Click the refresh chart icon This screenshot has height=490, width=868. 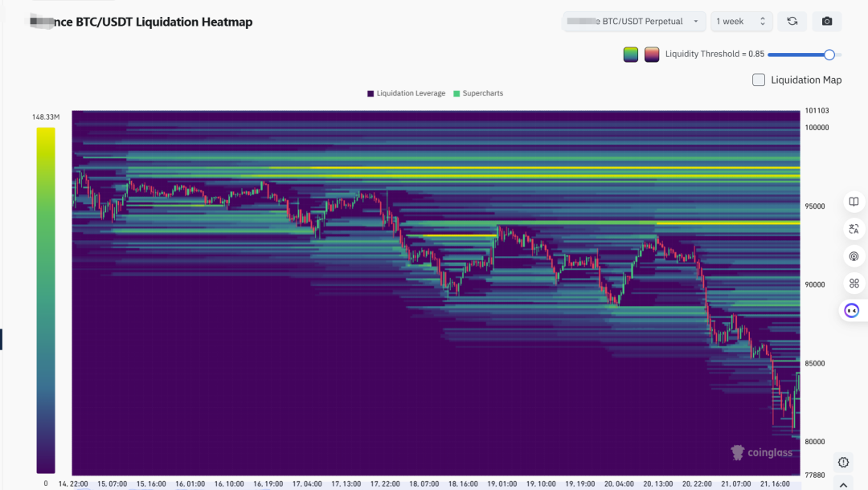point(792,22)
